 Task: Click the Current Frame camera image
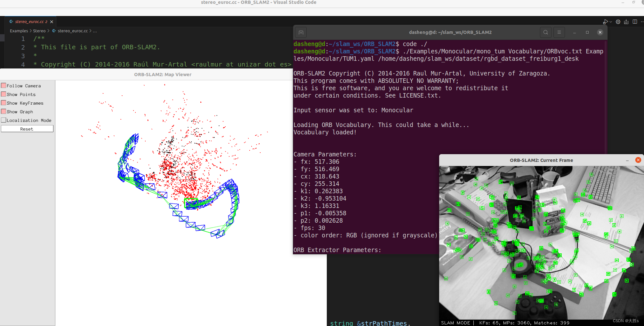point(542,243)
